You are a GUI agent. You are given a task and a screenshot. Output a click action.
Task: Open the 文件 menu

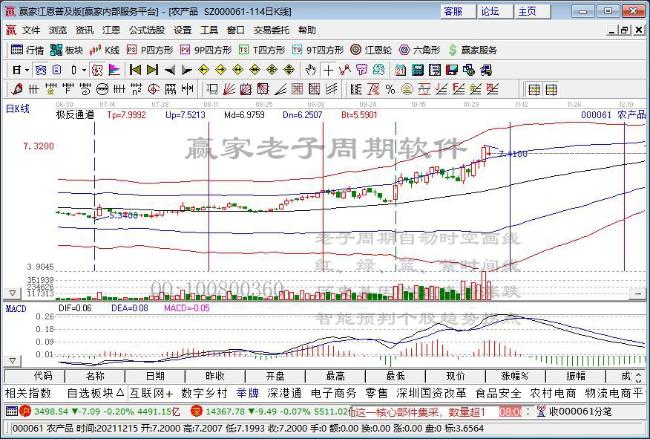(x=31, y=30)
